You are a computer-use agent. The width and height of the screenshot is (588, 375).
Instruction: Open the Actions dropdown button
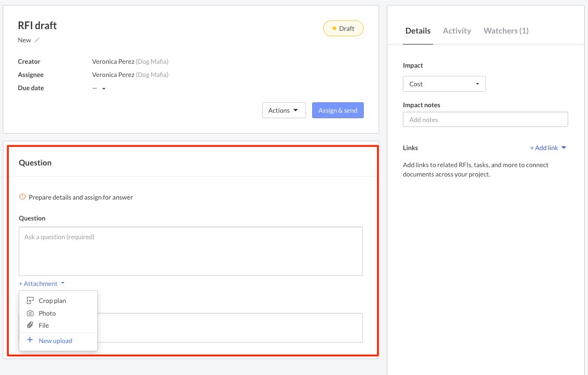pyautogui.click(x=284, y=111)
